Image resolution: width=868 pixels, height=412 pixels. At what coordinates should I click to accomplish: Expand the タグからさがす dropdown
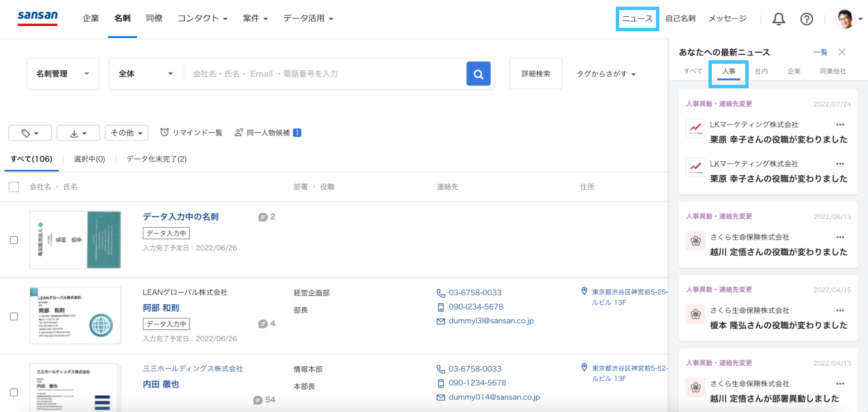(x=606, y=74)
